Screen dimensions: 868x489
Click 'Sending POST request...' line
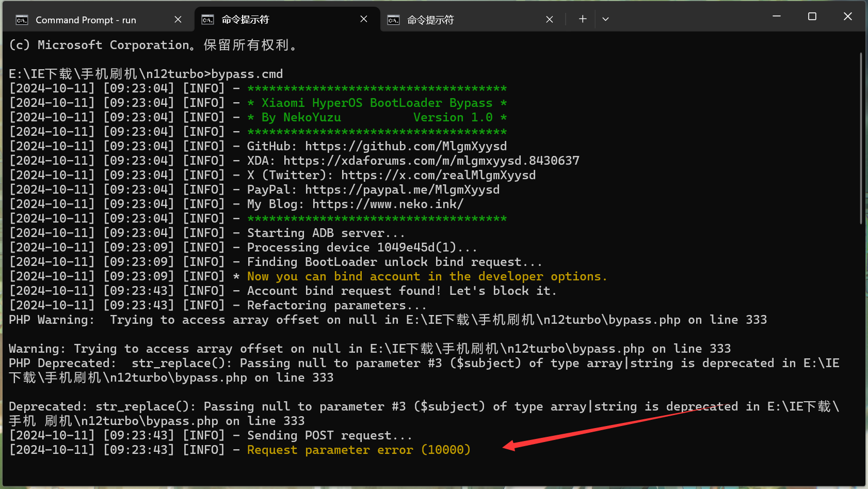[x=330, y=435]
